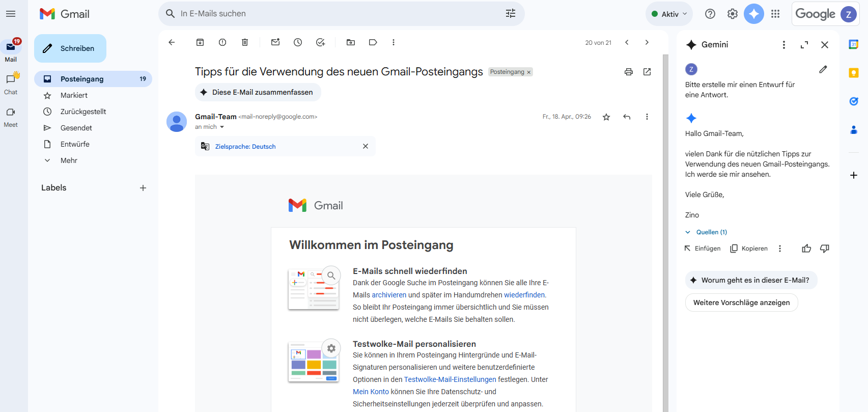Toggle the Gemini side panel button
This screenshot has height=412, width=868.
pyautogui.click(x=754, y=14)
